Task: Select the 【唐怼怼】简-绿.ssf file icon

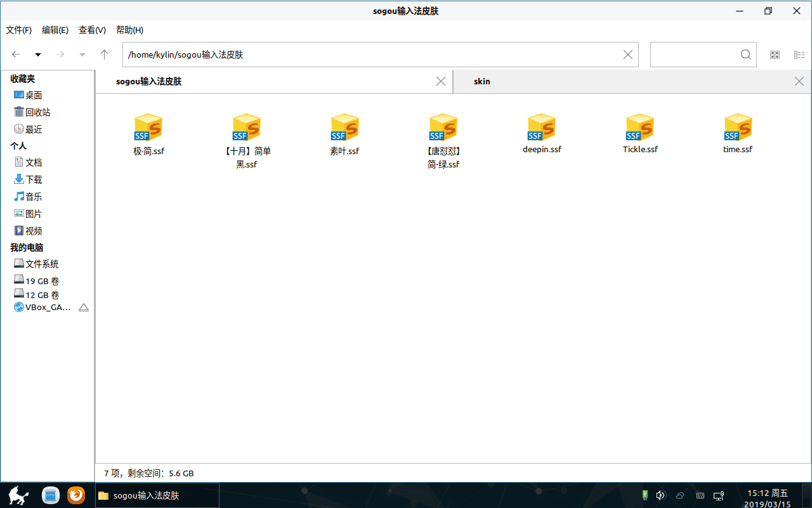Action: (x=443, y=127)
